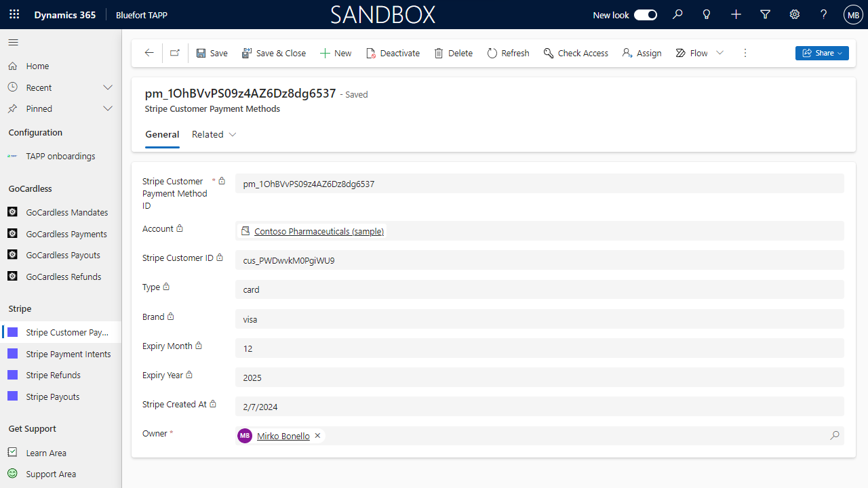Open Stripe Payment Intents
868x488 pixels.
tap(60, 354)
